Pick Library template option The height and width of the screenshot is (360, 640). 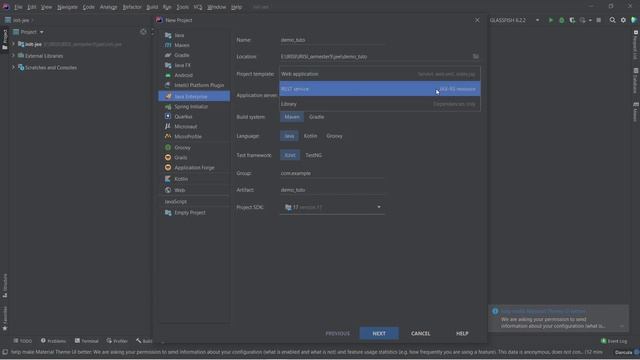coord(380,104)
